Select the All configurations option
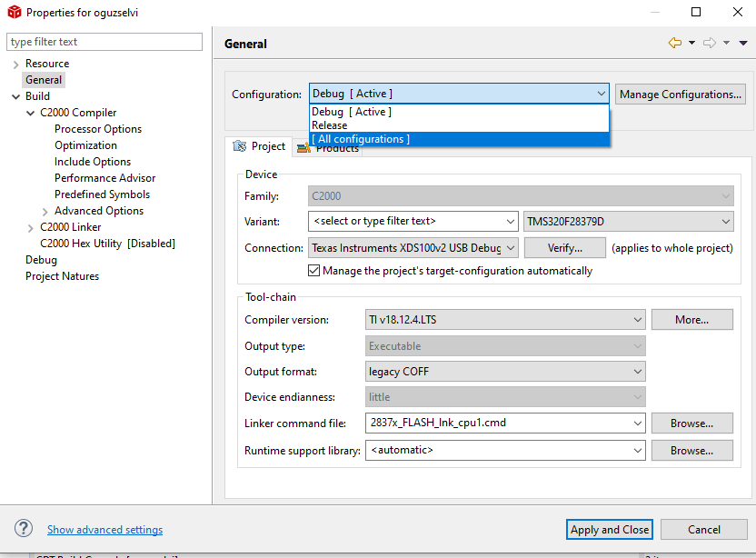 click(x=361, y=139)
